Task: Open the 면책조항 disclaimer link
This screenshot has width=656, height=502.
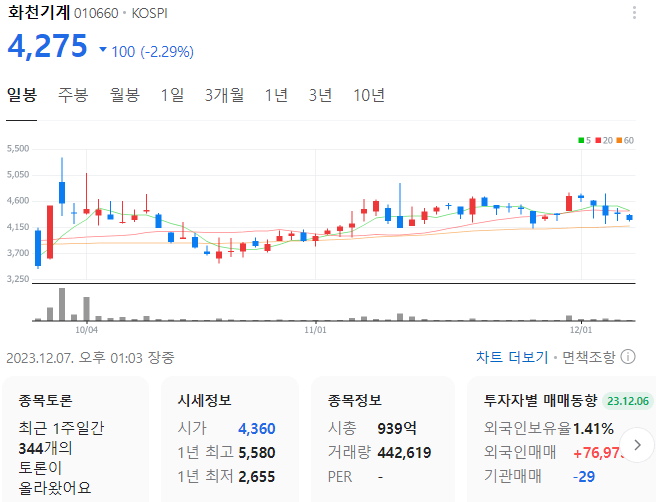Action: point(589,357)
